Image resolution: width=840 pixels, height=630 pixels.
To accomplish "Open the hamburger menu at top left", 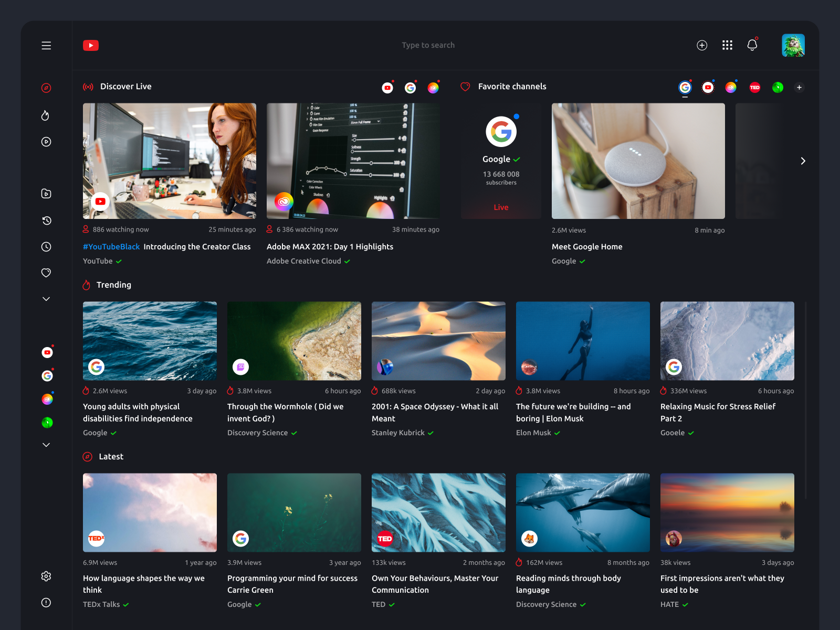I will coord(46,45).
